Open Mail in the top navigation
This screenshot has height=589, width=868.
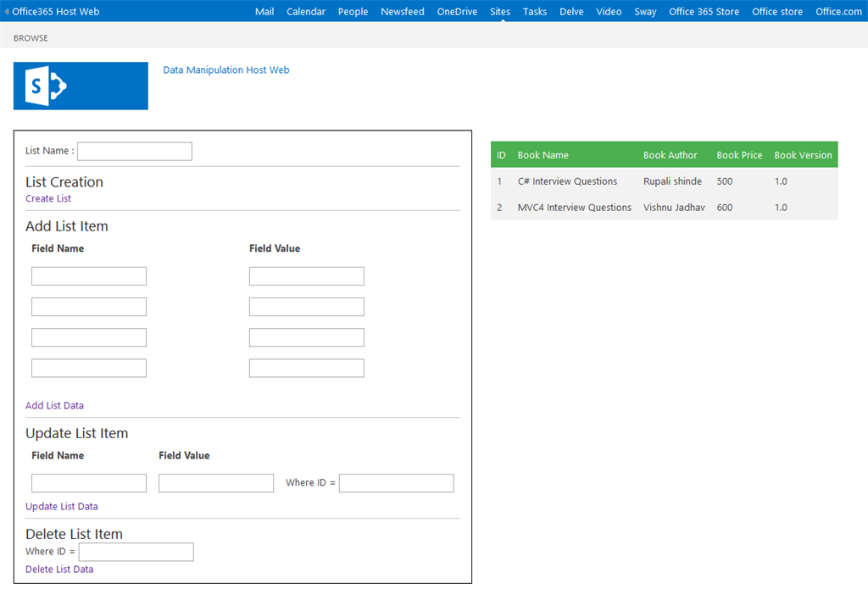click(x=264, y=12)
